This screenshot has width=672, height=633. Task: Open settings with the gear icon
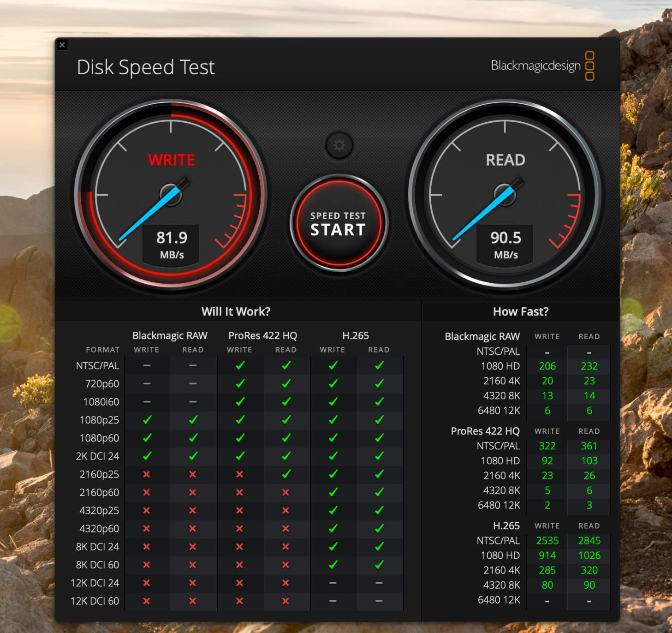339,145
